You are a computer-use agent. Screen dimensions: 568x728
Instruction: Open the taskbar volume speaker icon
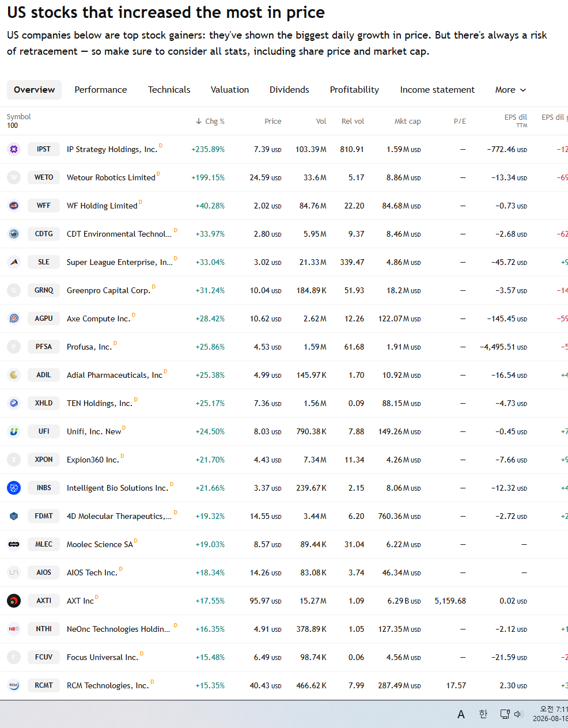(518, 714)
